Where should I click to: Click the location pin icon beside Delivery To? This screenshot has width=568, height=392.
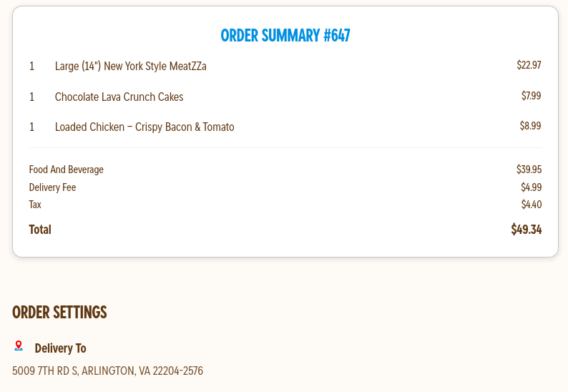(19, 346)
